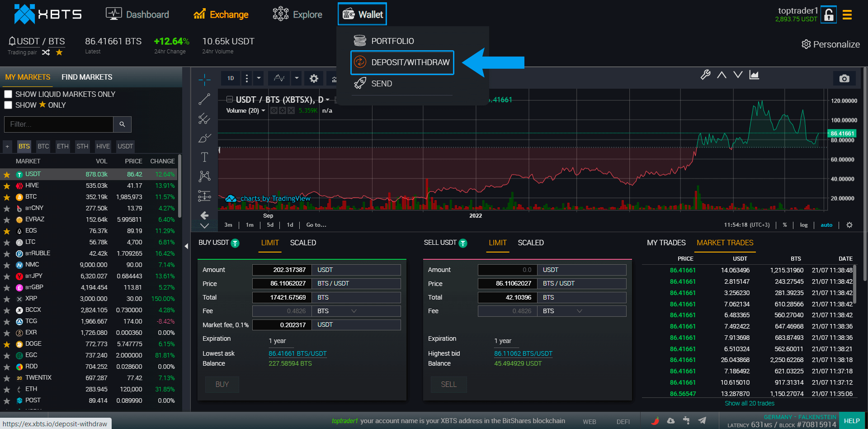Click the bell alert icon beside USDT / BTS
The height and width of the screenshot is (429, 868).
(x=12, y=41)
